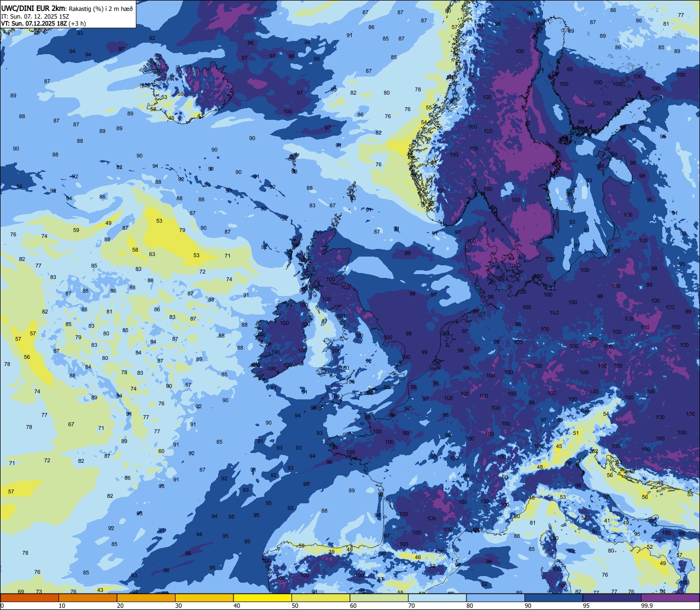The image size is (700, 610).
Task: Click the 80–90% light blue legend swatch
Action: [x=495, y=597]
